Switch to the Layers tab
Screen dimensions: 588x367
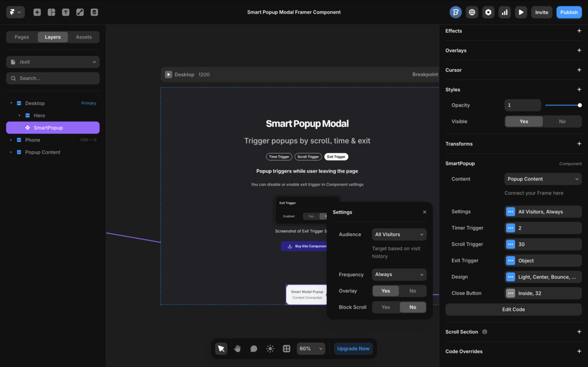(53, 37)
